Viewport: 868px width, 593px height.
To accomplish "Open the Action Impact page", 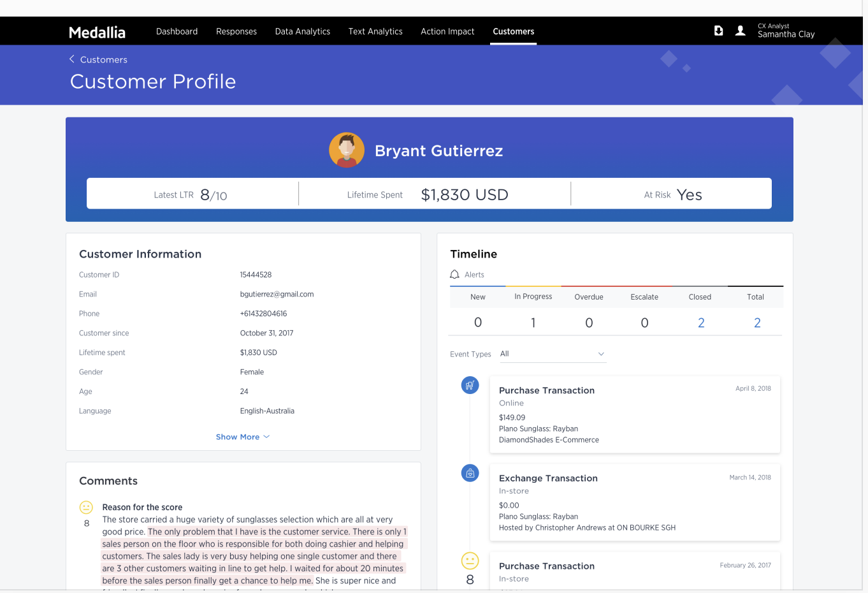I will pyautogui.click(x=447, y=31).
